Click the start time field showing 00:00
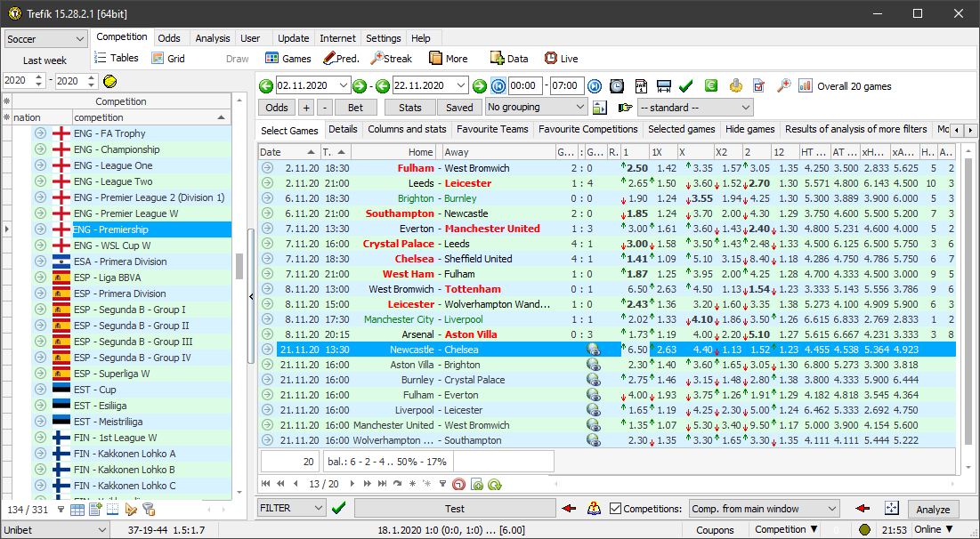Viewport: 980px width, 539px height. 526,86
